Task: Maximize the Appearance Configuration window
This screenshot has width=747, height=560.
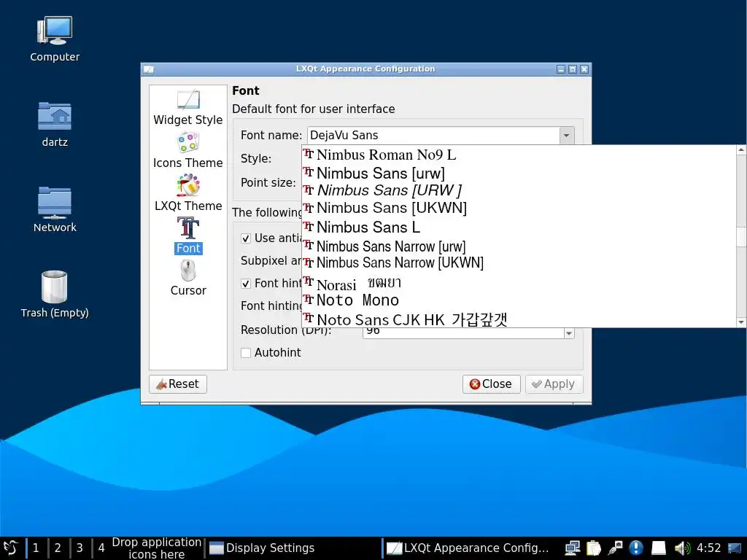Action: click(573, 69)
